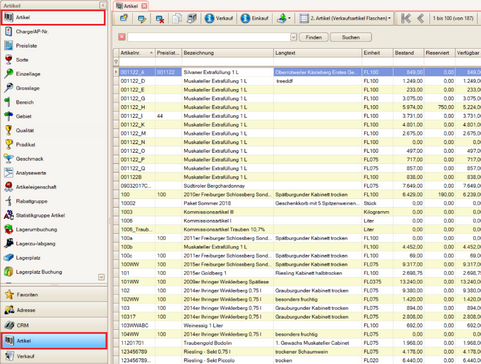Open the Verkauf info button
The width and height of the screenshot is (481, 364).
click(219, 18)
